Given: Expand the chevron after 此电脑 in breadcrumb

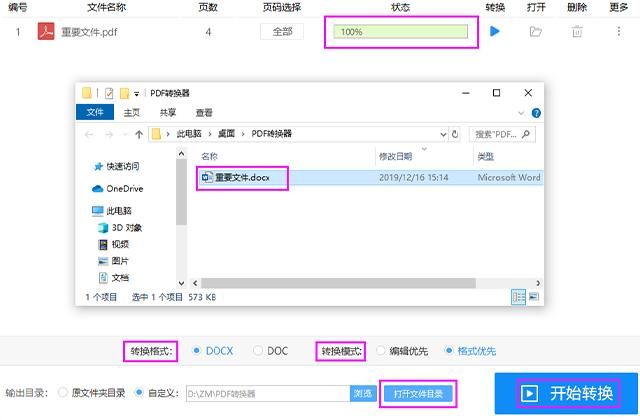Looking at the screenshot, I should [x=209, y=134].
